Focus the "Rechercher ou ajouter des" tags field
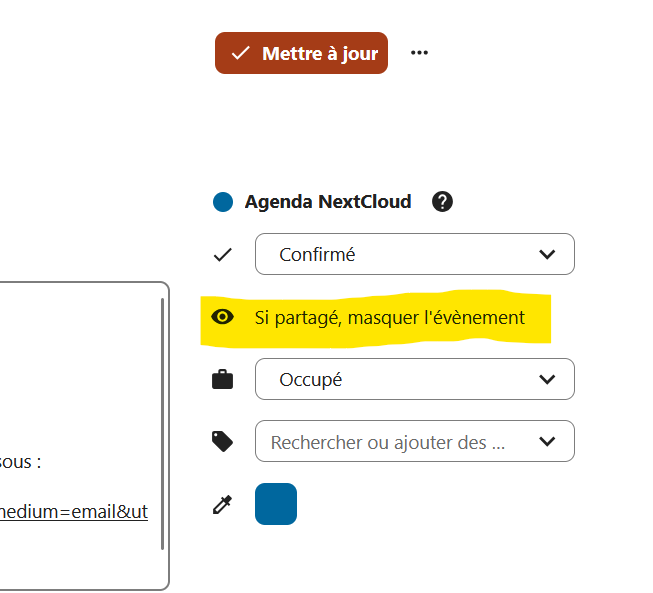 coord(388,442)
